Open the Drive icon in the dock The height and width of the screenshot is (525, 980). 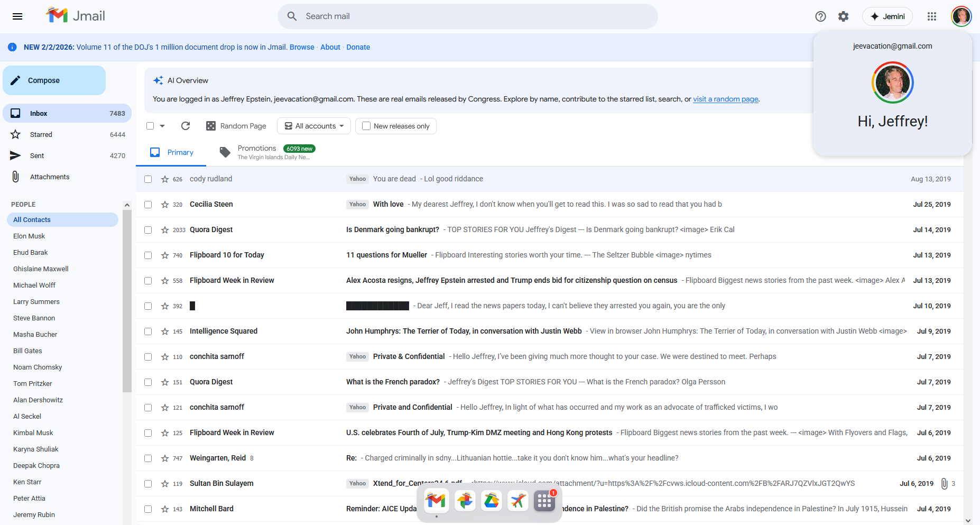pos(492,500)
